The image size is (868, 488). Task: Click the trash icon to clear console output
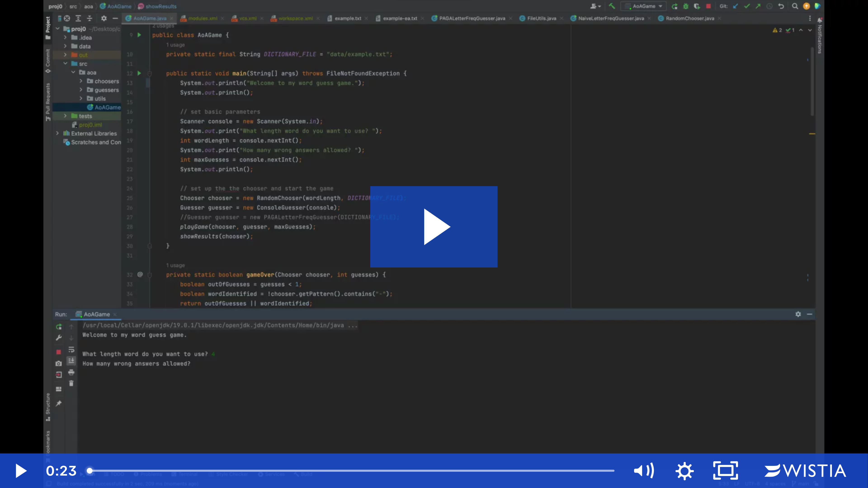71,383
